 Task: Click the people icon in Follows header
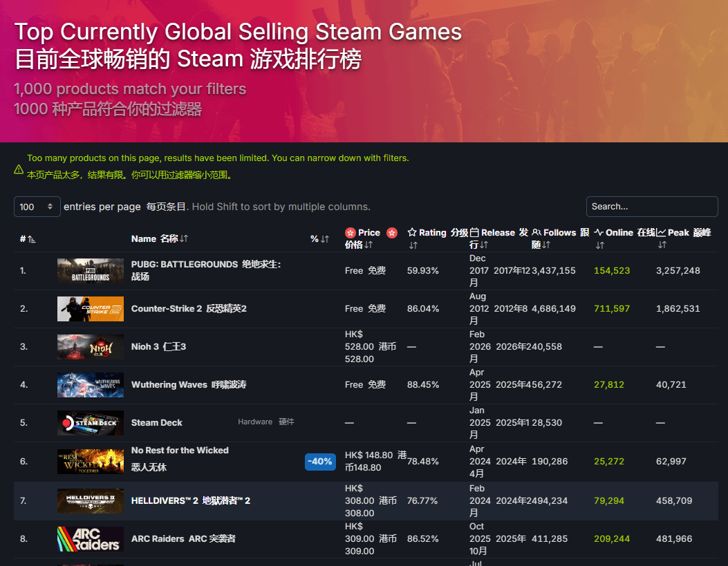pos(536,233)
